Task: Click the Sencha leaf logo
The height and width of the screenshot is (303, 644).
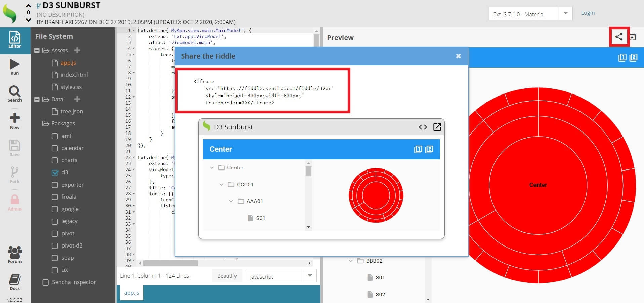Action: (10, 13)
